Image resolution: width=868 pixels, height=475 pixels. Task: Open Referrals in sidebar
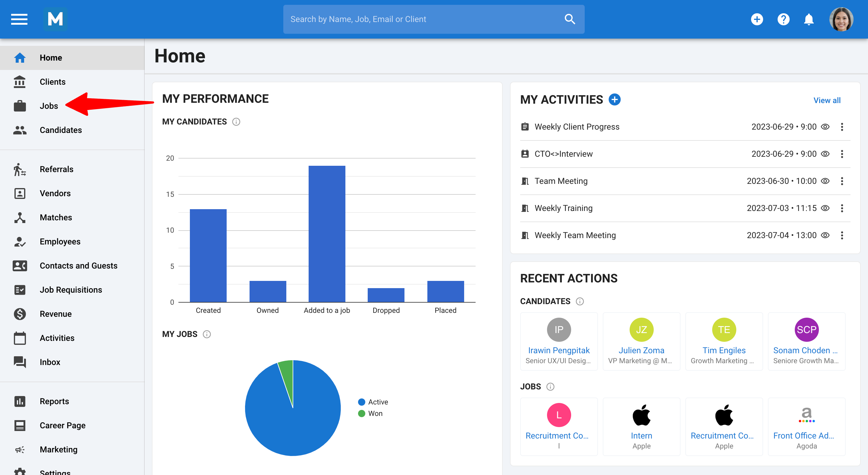click(x=72, y=169)
